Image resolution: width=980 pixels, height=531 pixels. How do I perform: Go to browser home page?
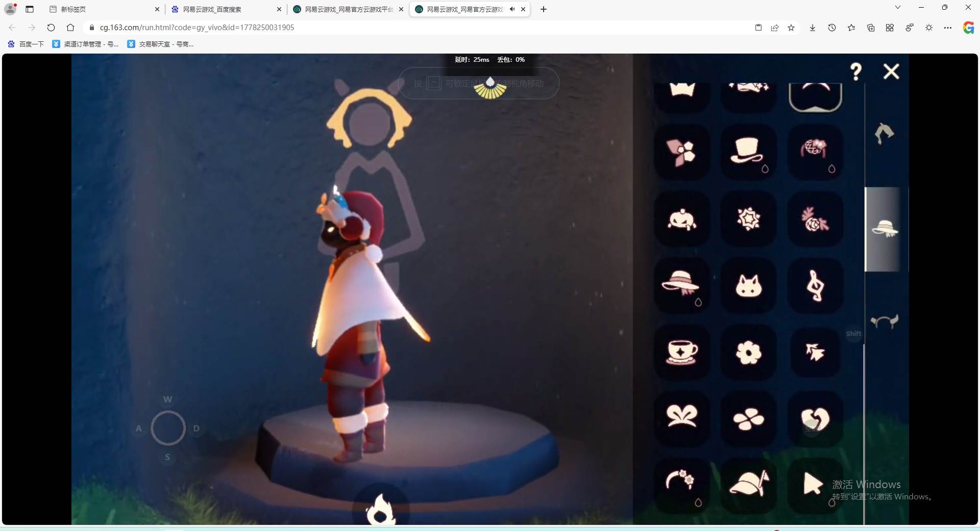[70, 28]
